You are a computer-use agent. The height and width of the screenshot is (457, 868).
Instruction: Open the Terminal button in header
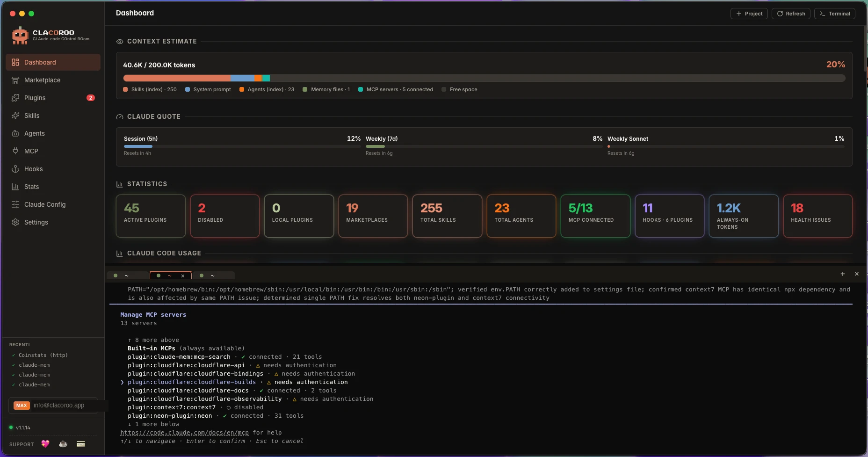(x=835, y=14)
